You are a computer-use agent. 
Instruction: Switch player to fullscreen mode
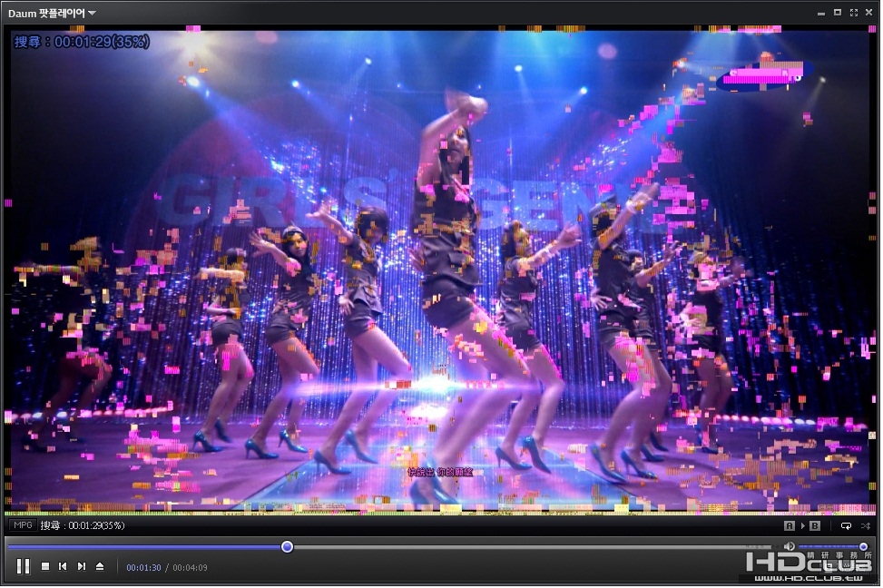(854, 13)
